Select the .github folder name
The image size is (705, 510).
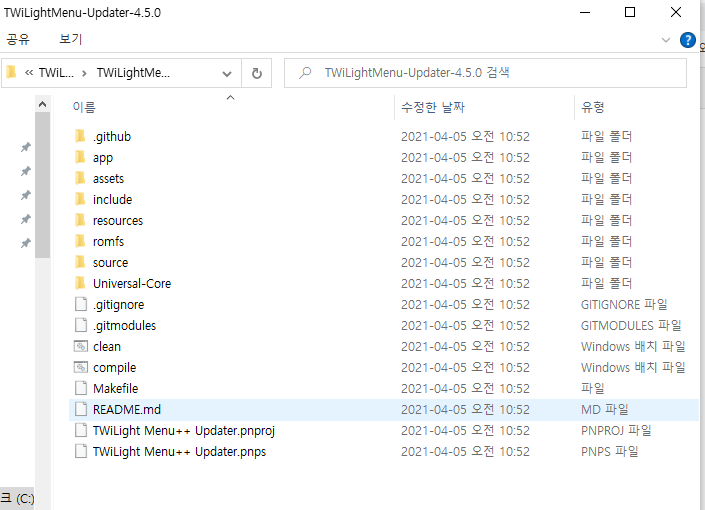[112, 136]
